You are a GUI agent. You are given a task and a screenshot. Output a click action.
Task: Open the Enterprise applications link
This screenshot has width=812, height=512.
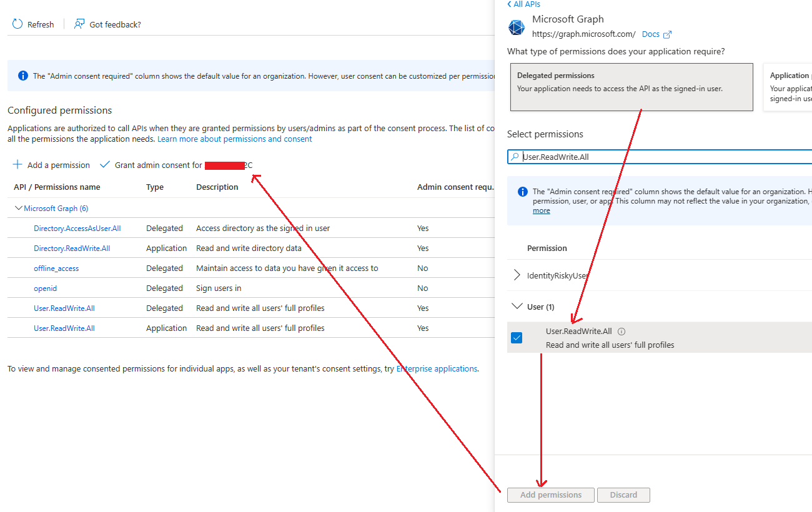pyautogui.click(x=436, y=368)
